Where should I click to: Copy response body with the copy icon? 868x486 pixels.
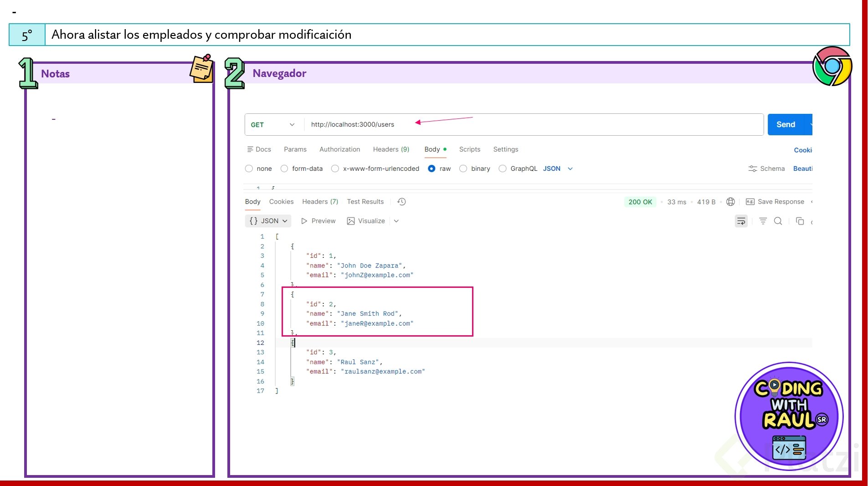pyautogui.click(x=800, y=221)
